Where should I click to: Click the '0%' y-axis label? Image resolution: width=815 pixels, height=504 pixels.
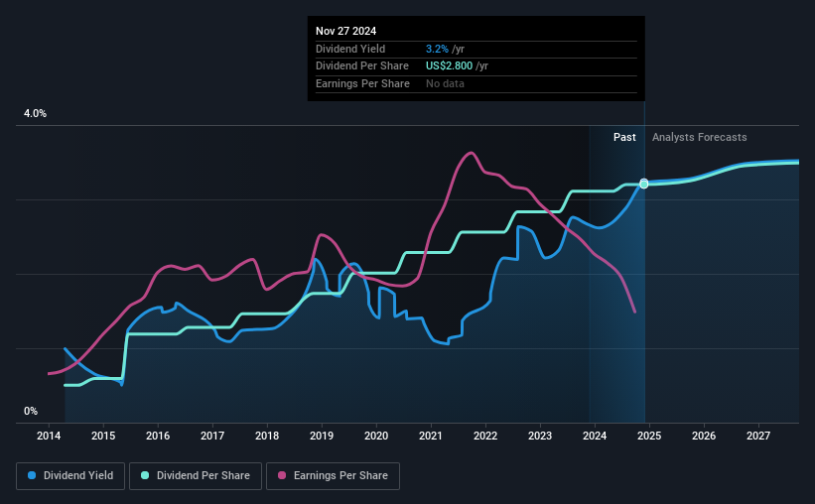pos(31,411)
